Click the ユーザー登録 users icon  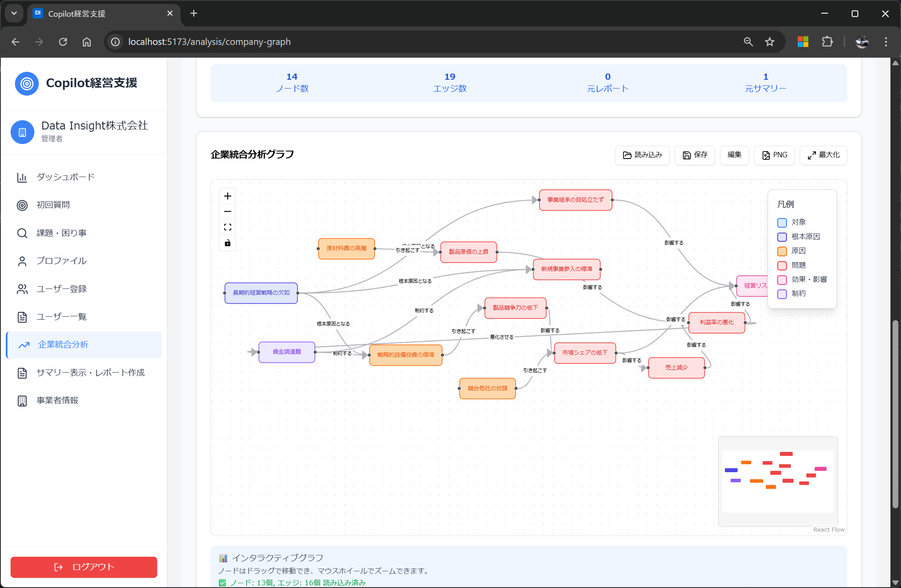22,289
